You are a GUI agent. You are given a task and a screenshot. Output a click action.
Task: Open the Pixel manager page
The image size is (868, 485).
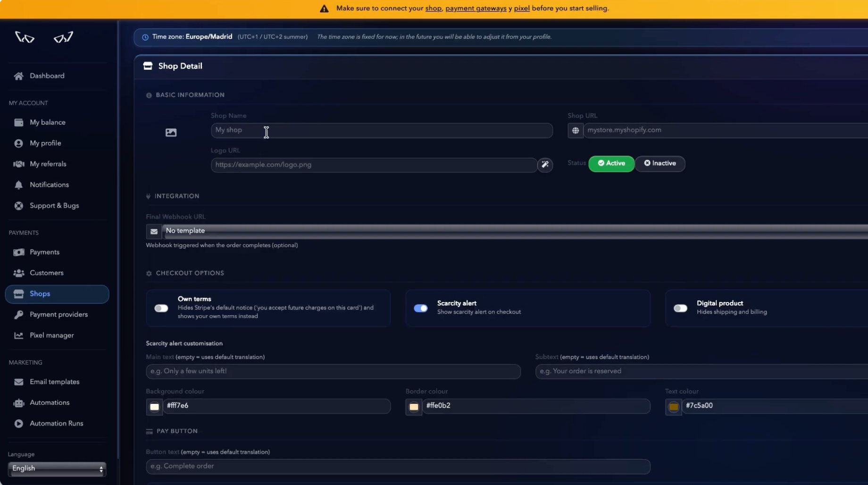click(52, 335)
